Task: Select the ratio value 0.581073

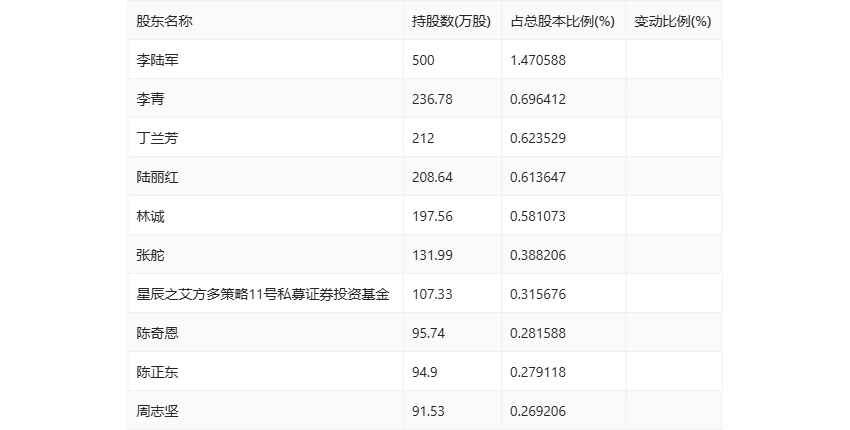Action: pyautogui.click(x=538, y=216)
